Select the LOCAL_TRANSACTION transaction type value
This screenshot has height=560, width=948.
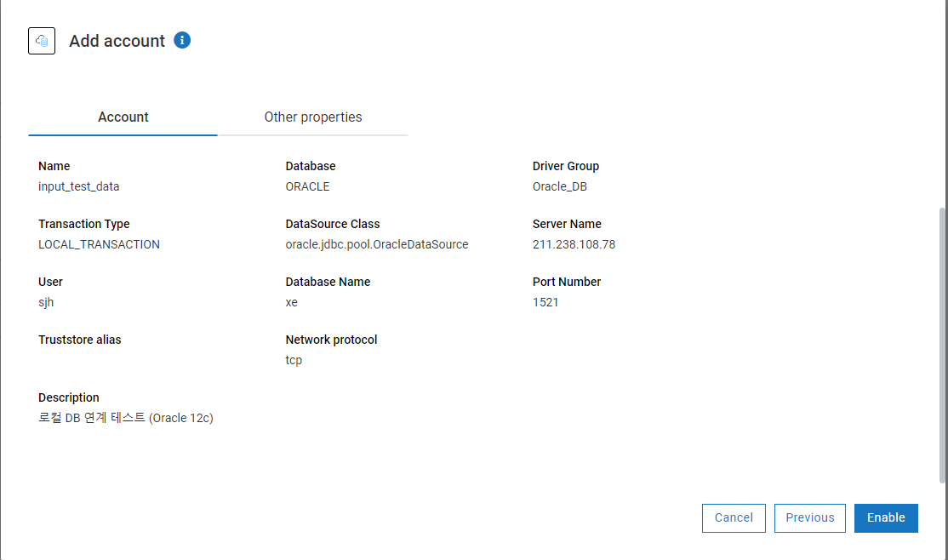tap(99, 244)
